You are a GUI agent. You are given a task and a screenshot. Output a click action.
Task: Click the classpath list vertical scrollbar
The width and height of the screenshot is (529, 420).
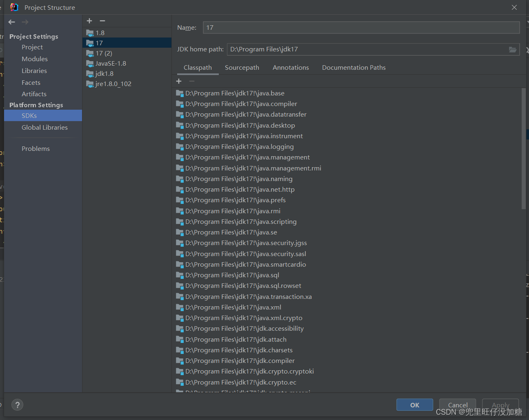[x=524, y=149]
